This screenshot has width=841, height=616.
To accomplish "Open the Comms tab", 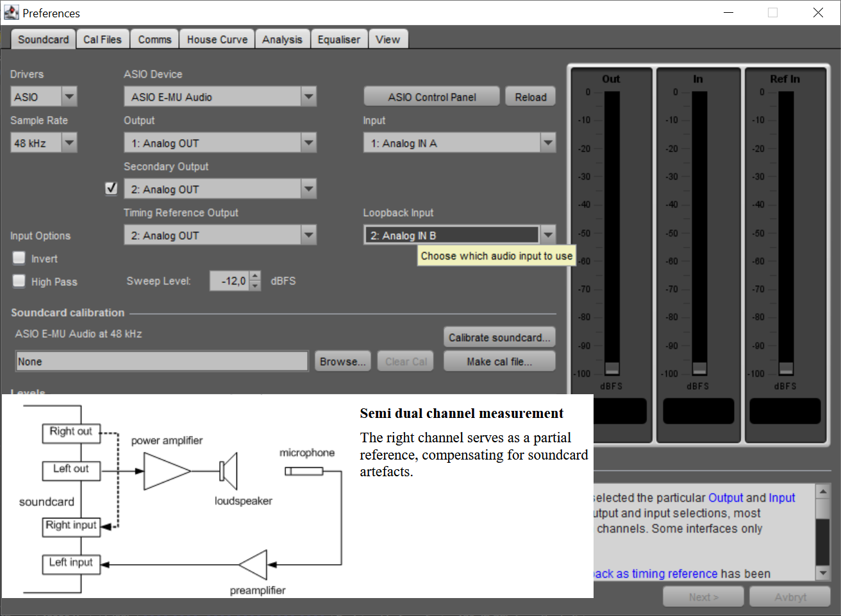I will coord(154,39).
